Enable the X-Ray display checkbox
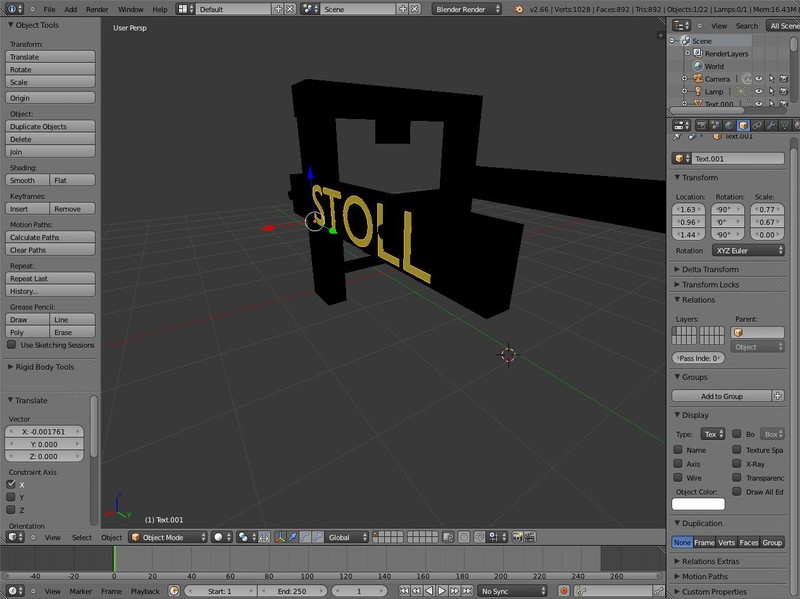The image size is (800, 599). pyautogui.click(x=737, y=463)
